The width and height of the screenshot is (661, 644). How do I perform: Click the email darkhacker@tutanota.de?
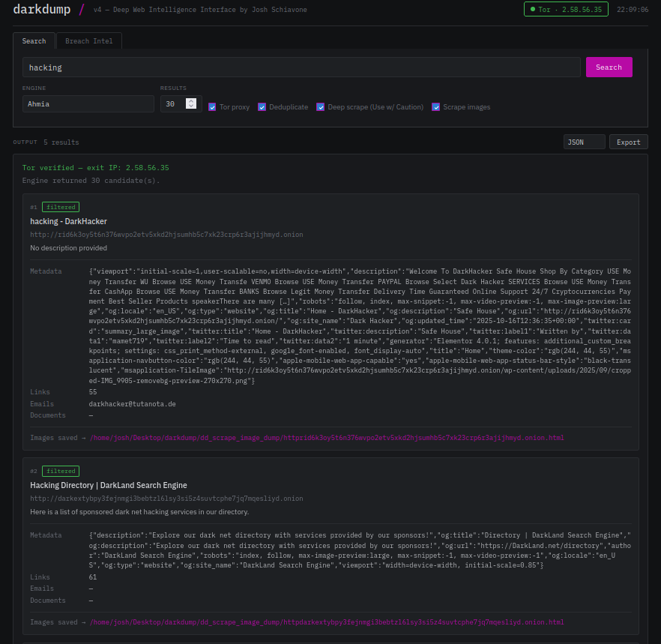(x=133, y=404)
